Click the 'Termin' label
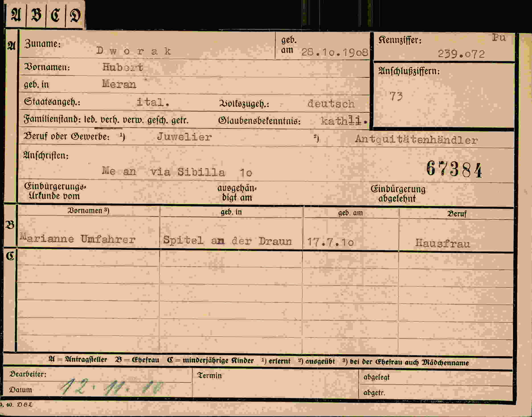 (x=210, y=376)
